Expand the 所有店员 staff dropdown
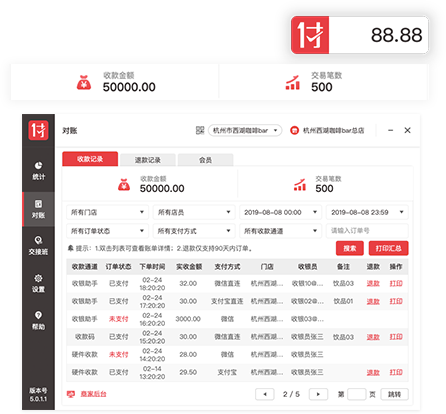Screen dimensions: 446x414 click(194, 212)
